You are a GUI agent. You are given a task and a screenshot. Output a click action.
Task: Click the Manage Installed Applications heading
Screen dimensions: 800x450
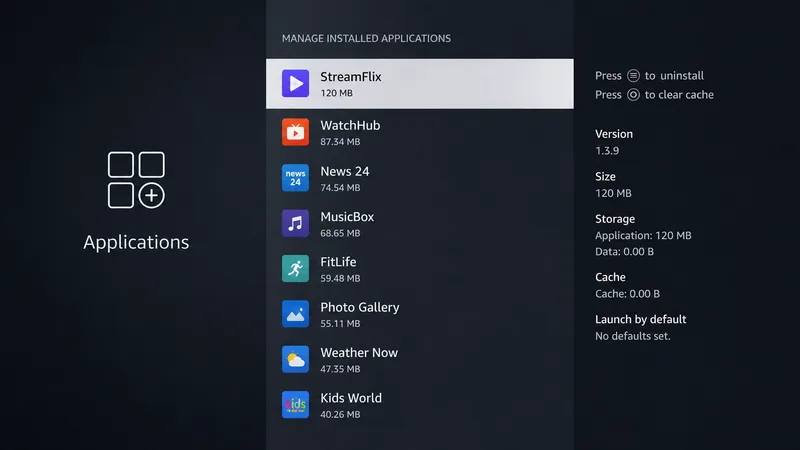[366, 38]
